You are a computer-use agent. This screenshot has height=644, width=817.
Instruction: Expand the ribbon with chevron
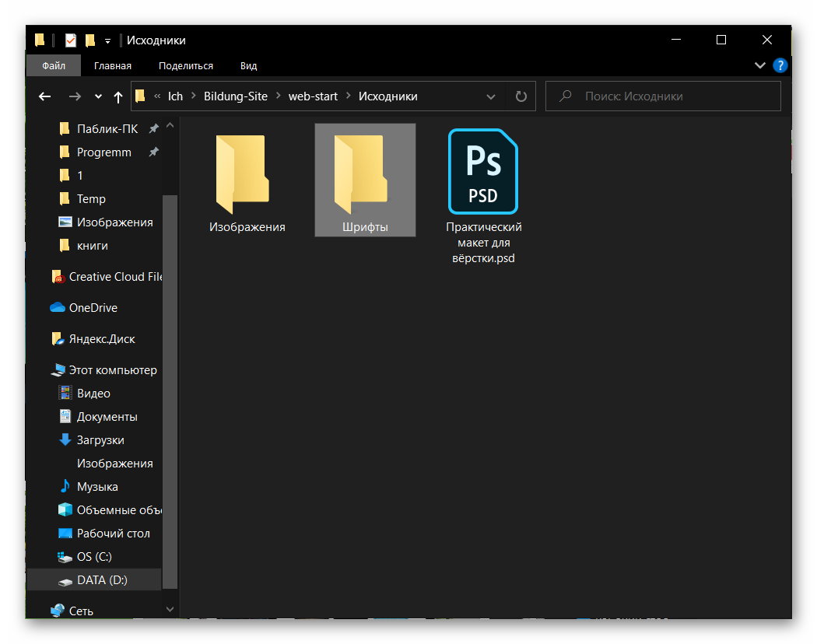pos(759,65)
